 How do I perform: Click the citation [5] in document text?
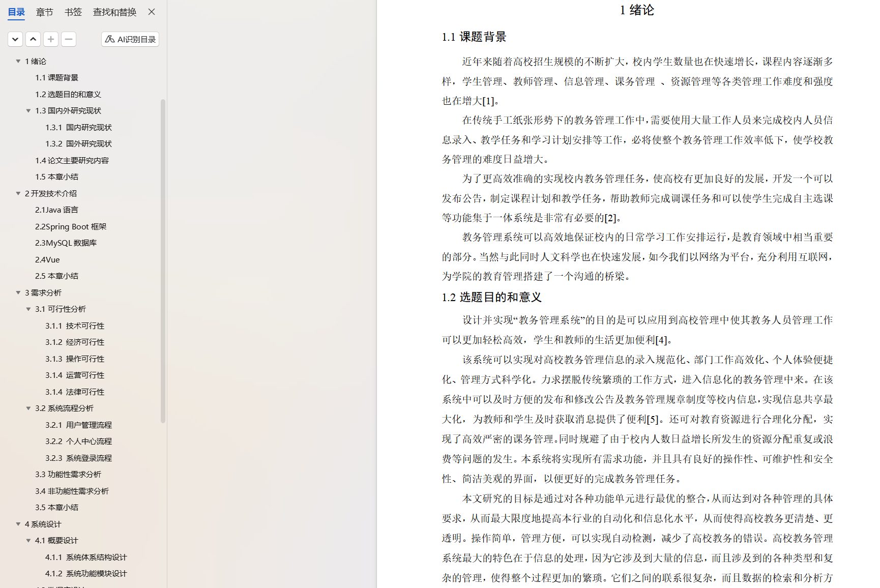tap(652, 419)
